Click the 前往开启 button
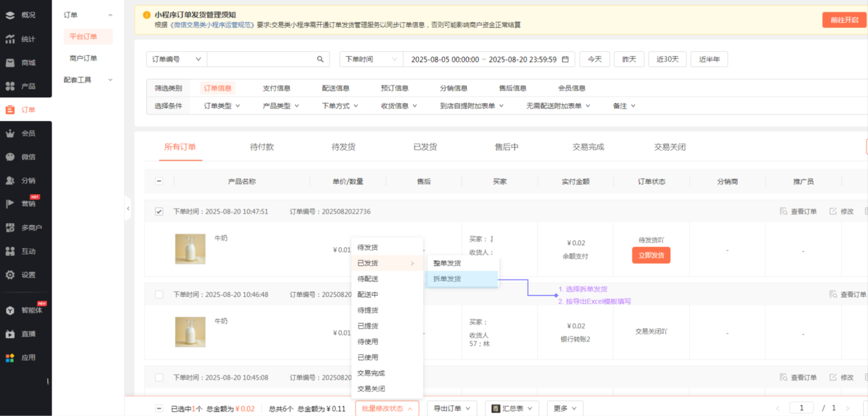The height and width of the screenshot is (416, 868). click(844, 20)
